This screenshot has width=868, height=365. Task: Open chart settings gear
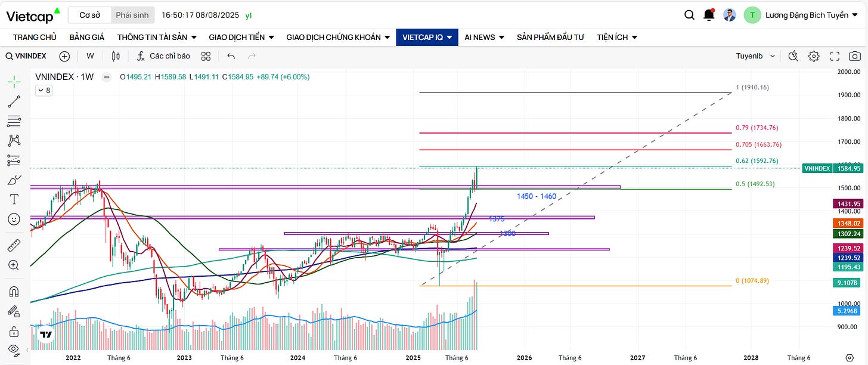[x=814, y=56]
